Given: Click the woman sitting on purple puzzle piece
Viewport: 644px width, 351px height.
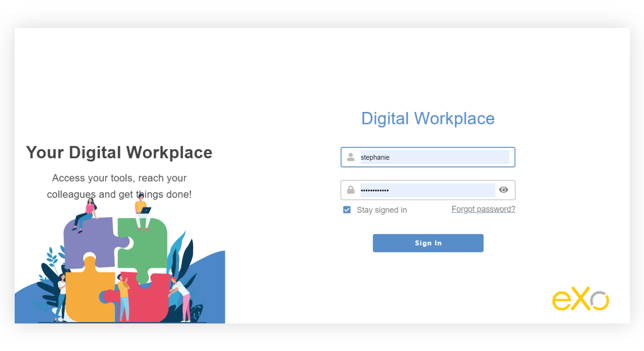Looking at the screenshot, I should pyautogui.click(x=87, y=213).
